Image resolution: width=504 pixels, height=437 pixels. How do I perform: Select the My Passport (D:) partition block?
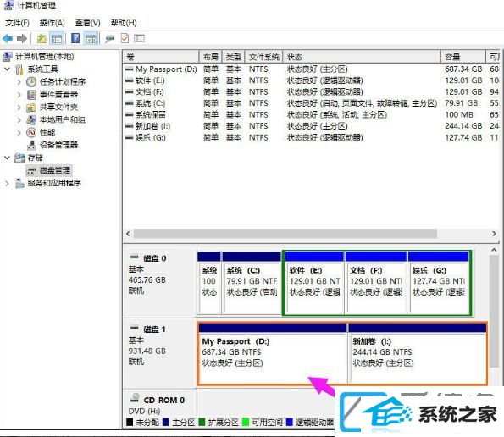pos(273,353)
